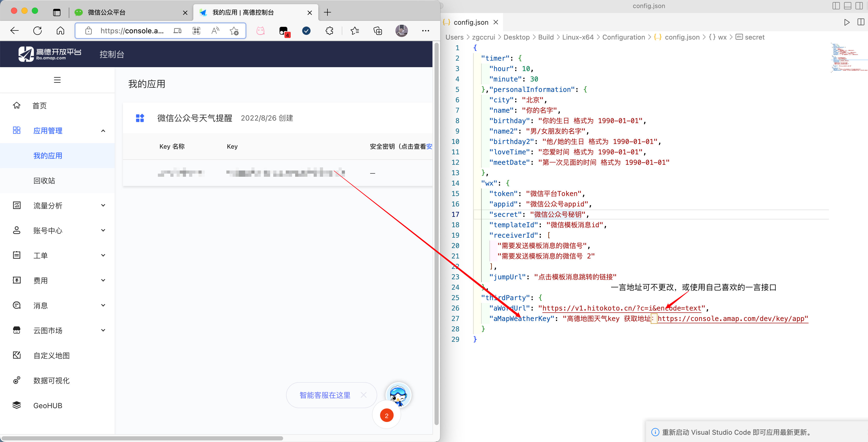Click the 微信公众号天气提醒 application title

tap(195, 118)
